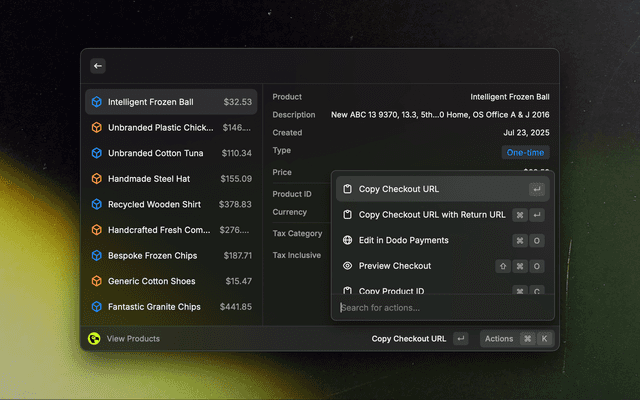Select the Preview Checkout action
The height and width of the screenshot is (400, 640).
pos(395,266)
